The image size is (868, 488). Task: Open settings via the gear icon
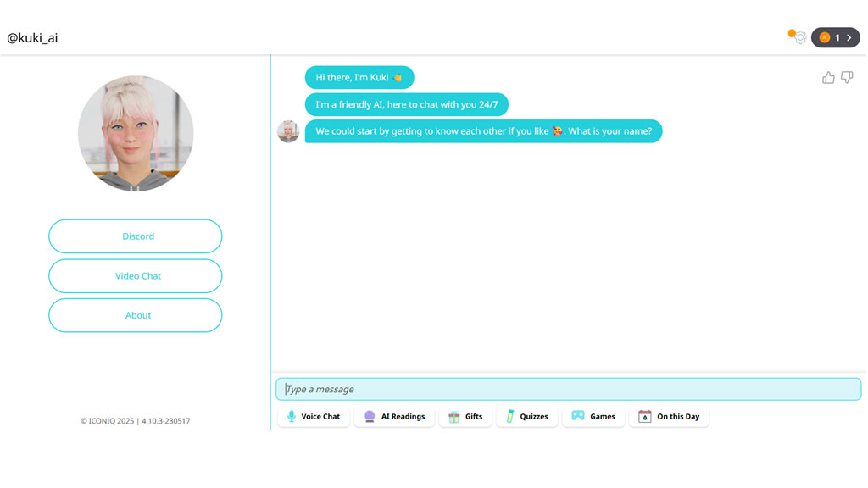coord(800,37)
